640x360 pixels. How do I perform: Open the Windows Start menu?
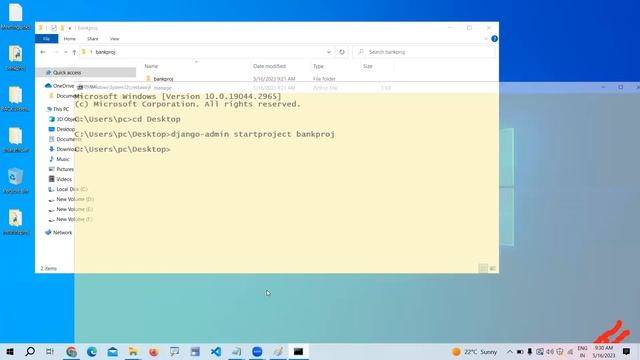(x=10, y=351)
